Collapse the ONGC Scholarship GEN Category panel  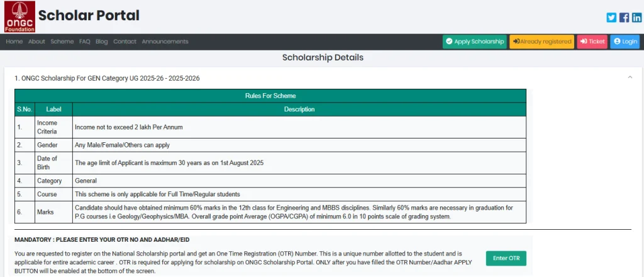pyautogui.click(x=630, y=77)
